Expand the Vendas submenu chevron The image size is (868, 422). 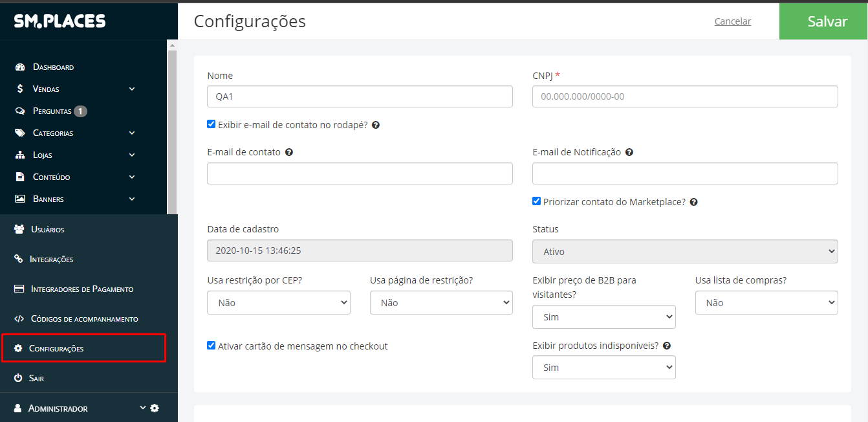tap(132, 89)
